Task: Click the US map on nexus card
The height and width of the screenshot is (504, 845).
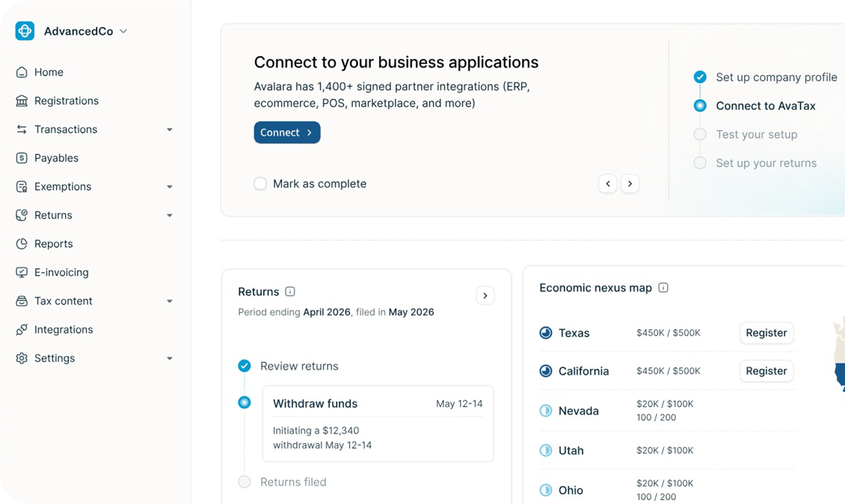Action: pyautogui.click(x=839, y=354)
